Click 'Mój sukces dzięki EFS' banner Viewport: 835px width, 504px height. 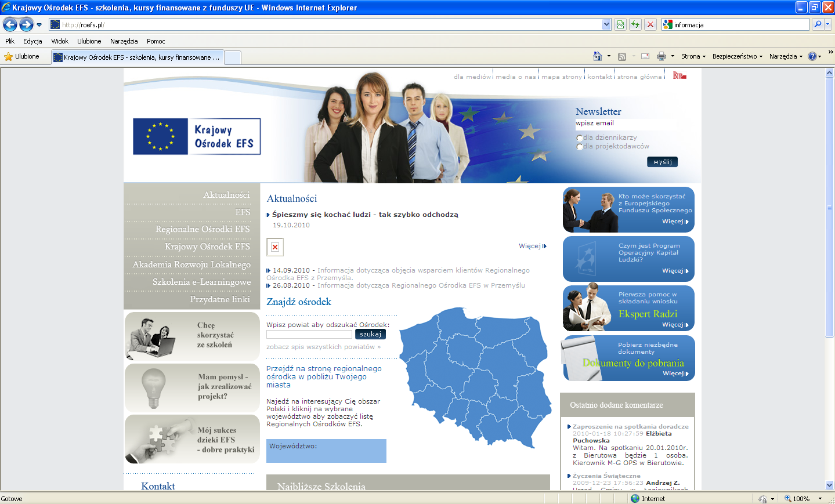(192, 439)
